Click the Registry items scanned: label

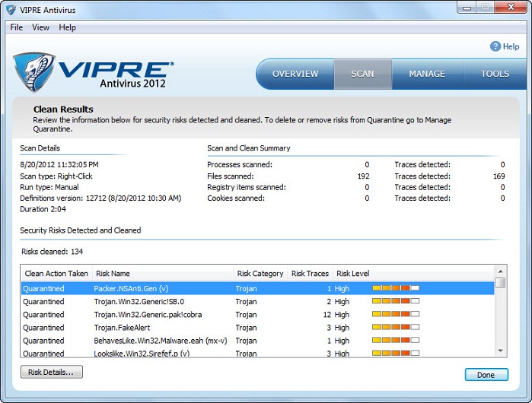click(x=247, y=188)
